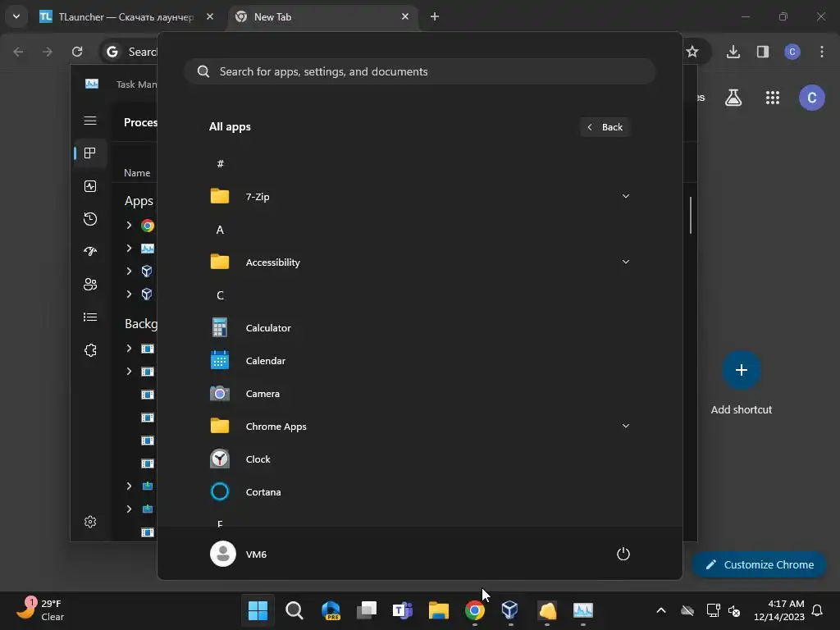The width and height of the screenshot is (840, 630).
Task: Open a new Chrome tab
Action: point(435,16)
